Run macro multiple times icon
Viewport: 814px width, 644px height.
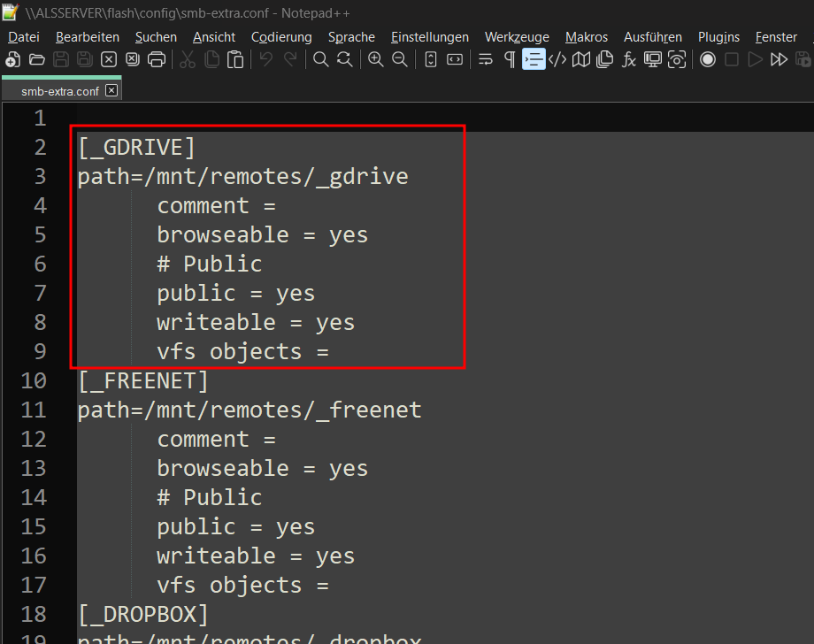[x=779, y=59]
